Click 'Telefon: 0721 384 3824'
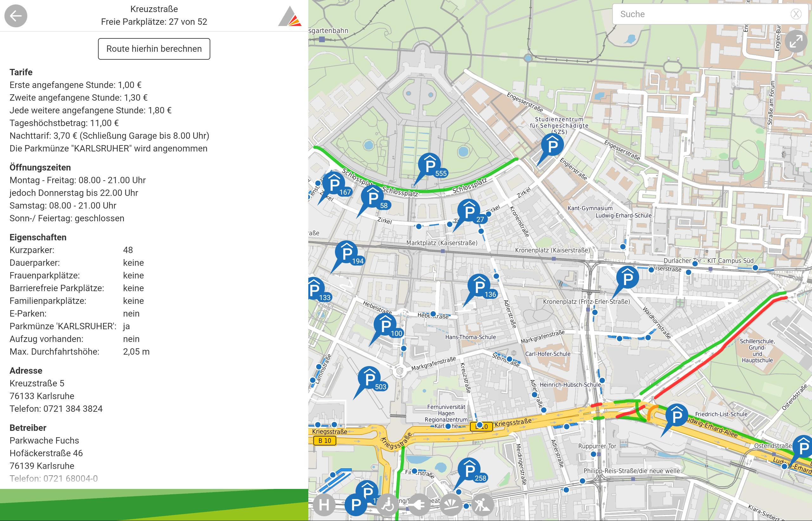812x521 pixels. click(x=56, y=409)
